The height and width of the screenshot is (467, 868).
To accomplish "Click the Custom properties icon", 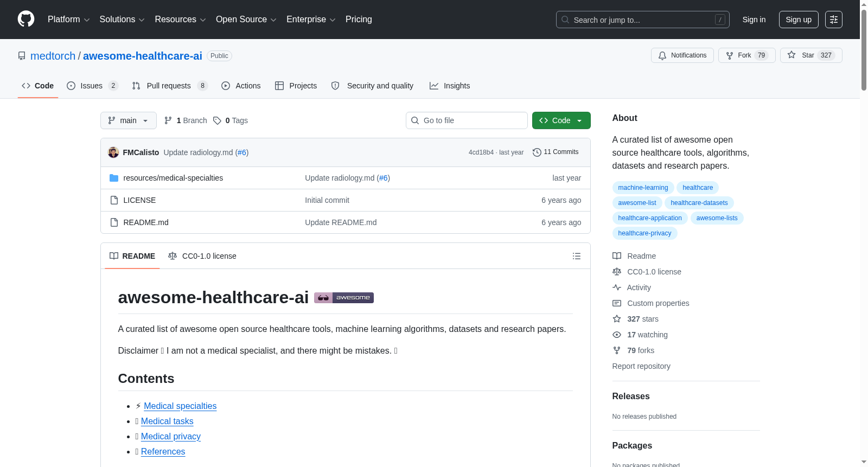I will tap(617, 303).
